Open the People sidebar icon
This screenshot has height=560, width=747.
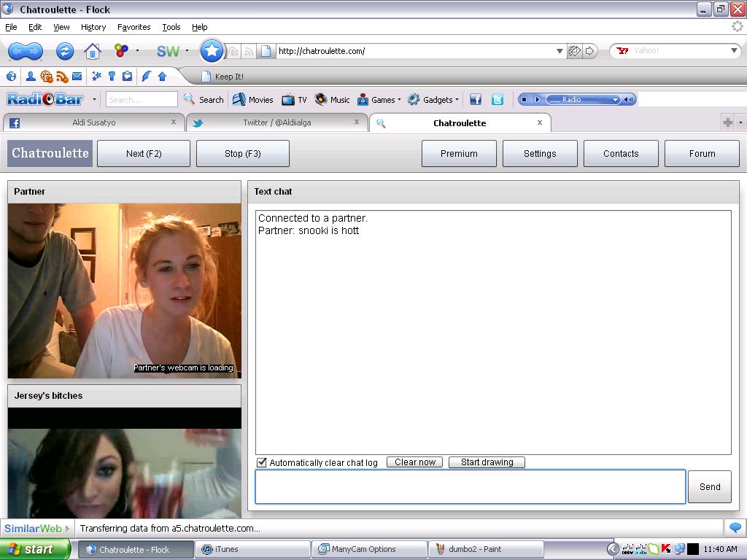(x=31, y=76)
